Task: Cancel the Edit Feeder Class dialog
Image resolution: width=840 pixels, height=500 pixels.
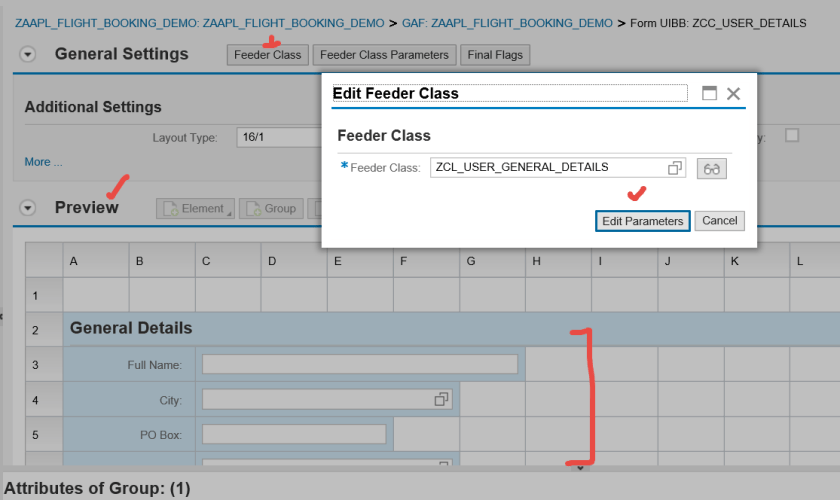Action: pyautogui.click(x=720, y=221)
